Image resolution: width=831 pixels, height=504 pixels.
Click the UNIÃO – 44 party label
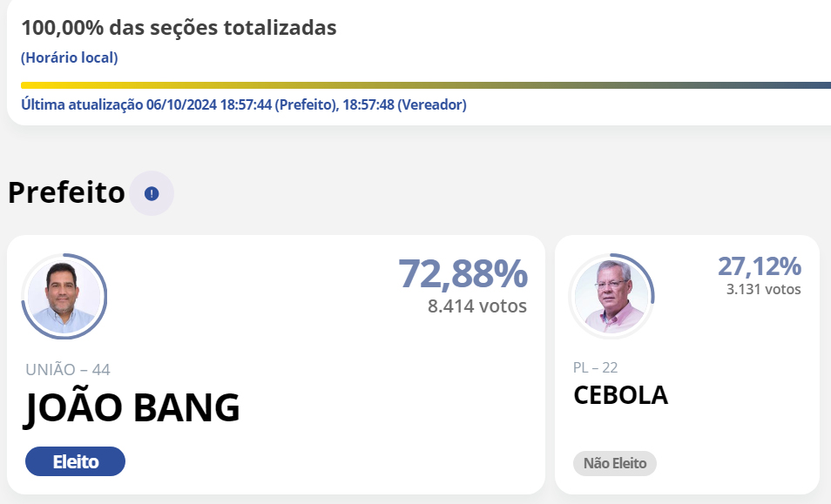68,370
